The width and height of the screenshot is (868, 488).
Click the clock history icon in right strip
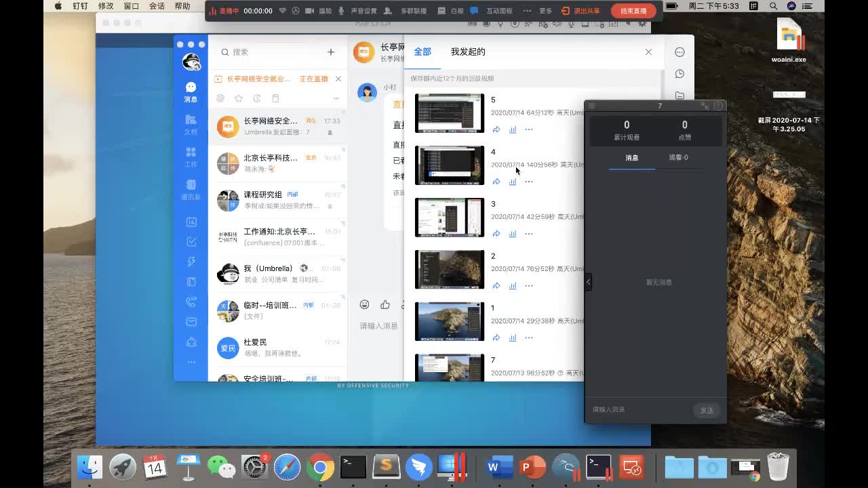tap(679, 74)
